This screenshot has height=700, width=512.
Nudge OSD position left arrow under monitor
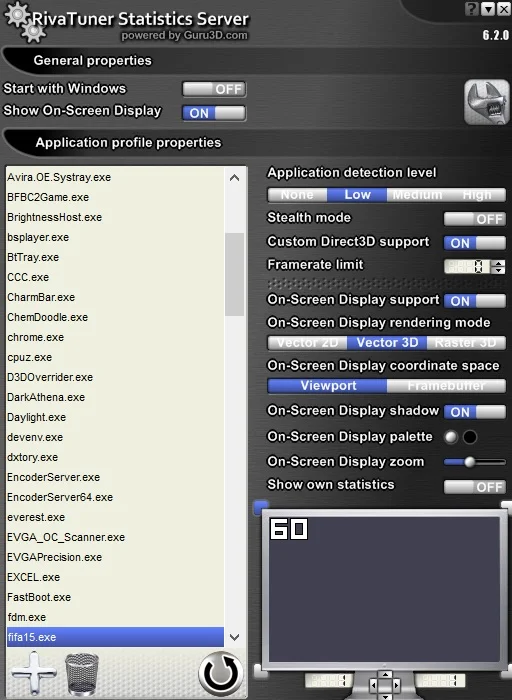pos(374,684)
